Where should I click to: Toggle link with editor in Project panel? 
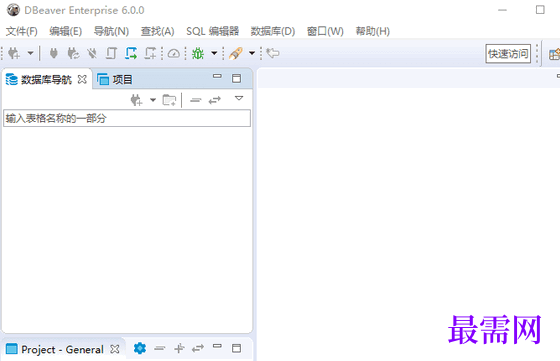(x=198, y=348)
